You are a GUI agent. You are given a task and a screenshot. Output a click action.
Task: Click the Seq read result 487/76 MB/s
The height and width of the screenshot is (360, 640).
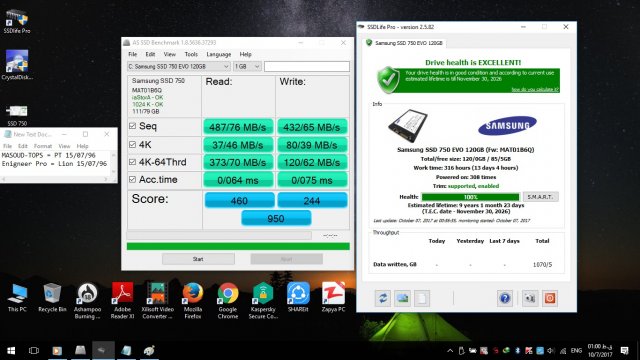click(238, 127)
